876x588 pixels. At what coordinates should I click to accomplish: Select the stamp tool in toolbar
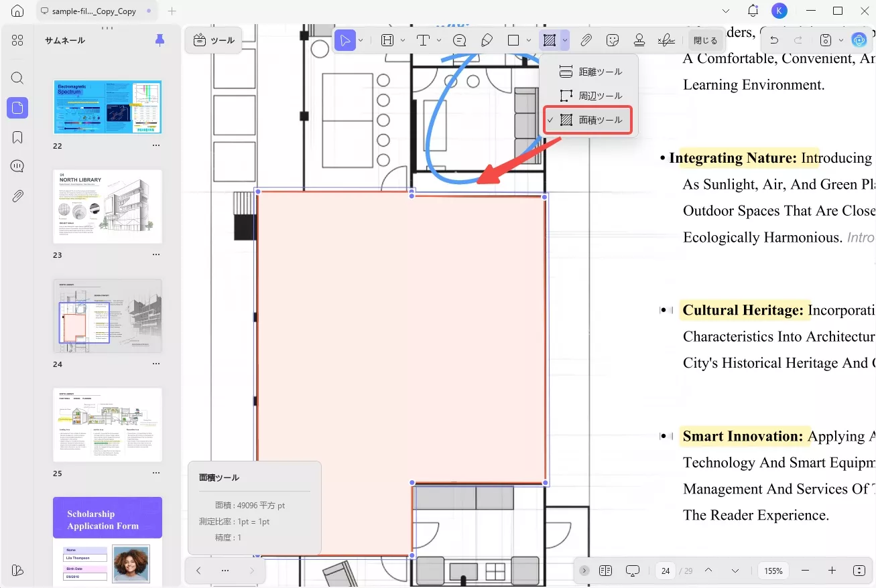pyautogui.click(x=639, y=40)
